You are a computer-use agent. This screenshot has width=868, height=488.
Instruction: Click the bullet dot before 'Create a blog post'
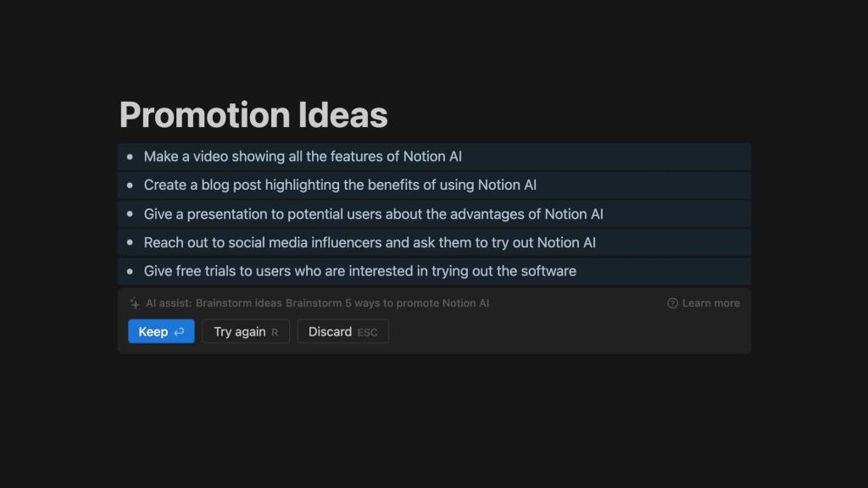click(x=130, y=185)
